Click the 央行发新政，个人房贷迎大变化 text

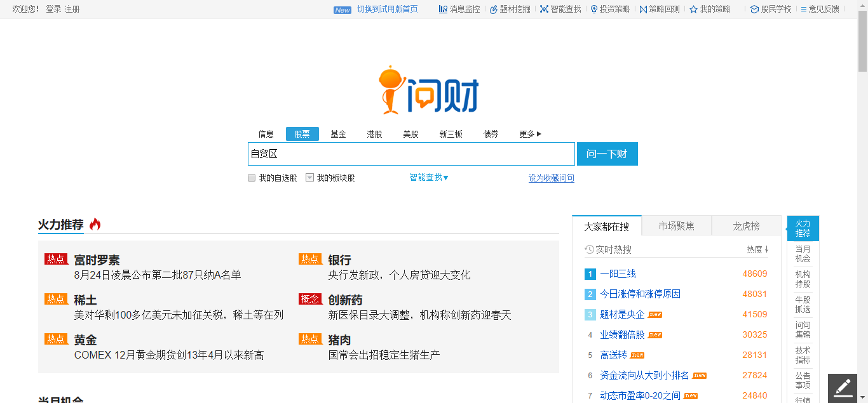400,275
